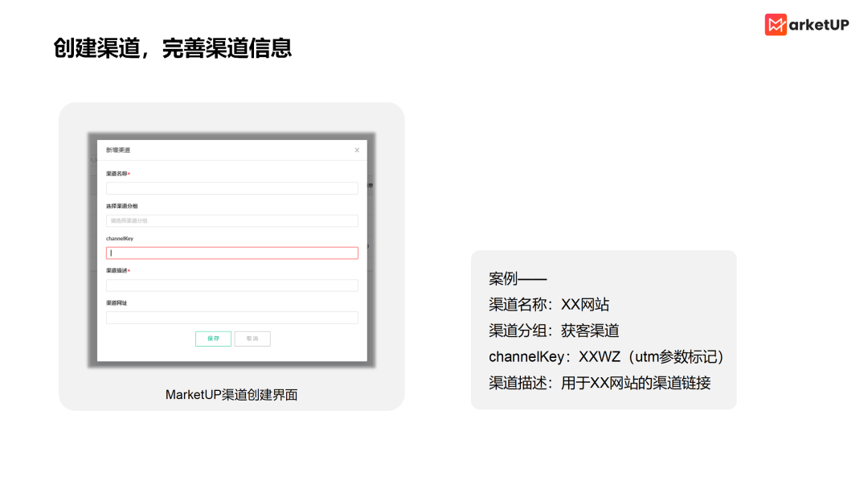Click the 取消 cancel button
Screen dimensions: 868x489
tap(254, 339)
